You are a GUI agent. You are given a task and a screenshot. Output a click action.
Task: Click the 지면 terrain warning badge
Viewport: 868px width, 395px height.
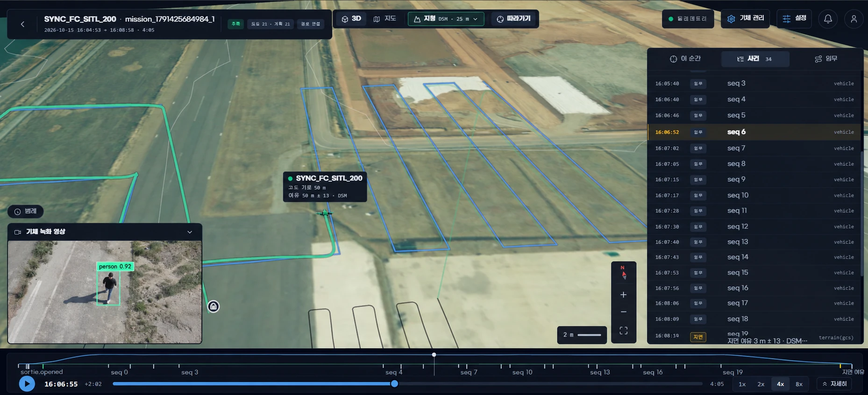(698, 337)
